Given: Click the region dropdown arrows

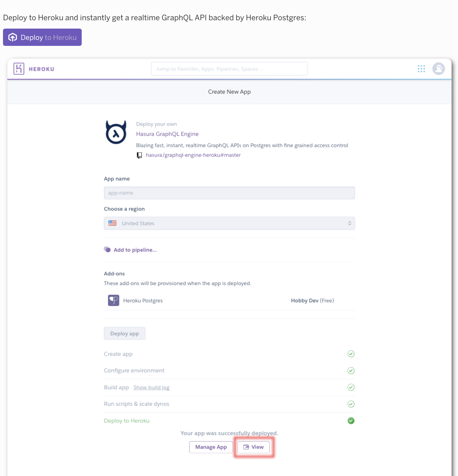Looking at the screenshot, I should pyautogui.click(x=349, y=223).
